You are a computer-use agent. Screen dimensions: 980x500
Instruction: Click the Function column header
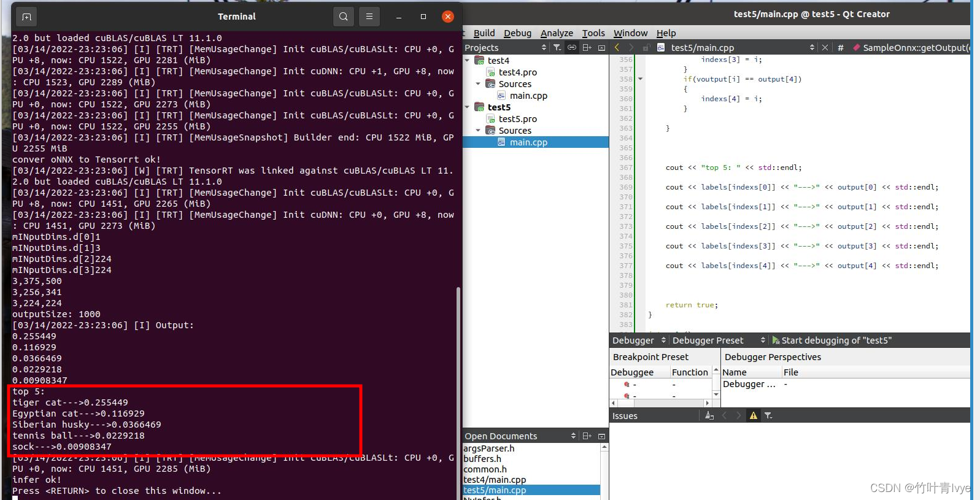point(690,372)
